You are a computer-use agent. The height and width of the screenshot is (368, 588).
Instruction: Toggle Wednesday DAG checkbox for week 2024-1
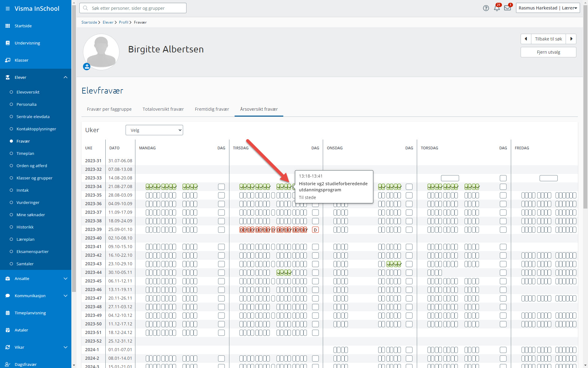pyautogui.click(x=409, y=350)
